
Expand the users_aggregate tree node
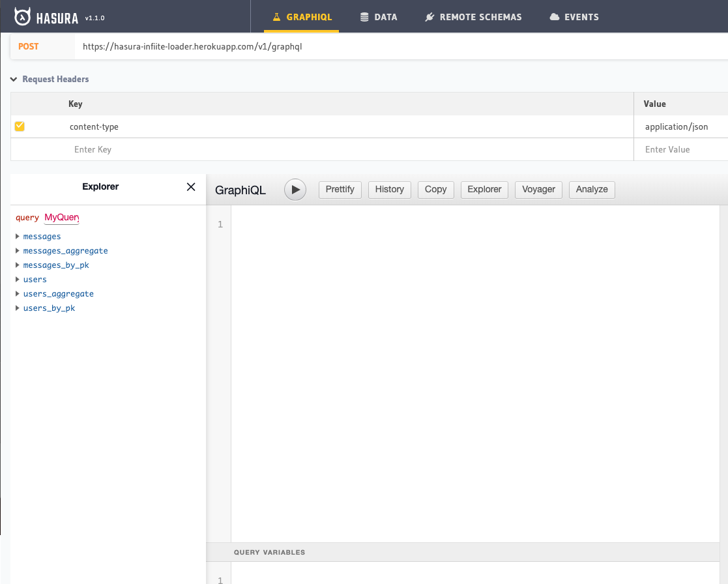(18, 294)
